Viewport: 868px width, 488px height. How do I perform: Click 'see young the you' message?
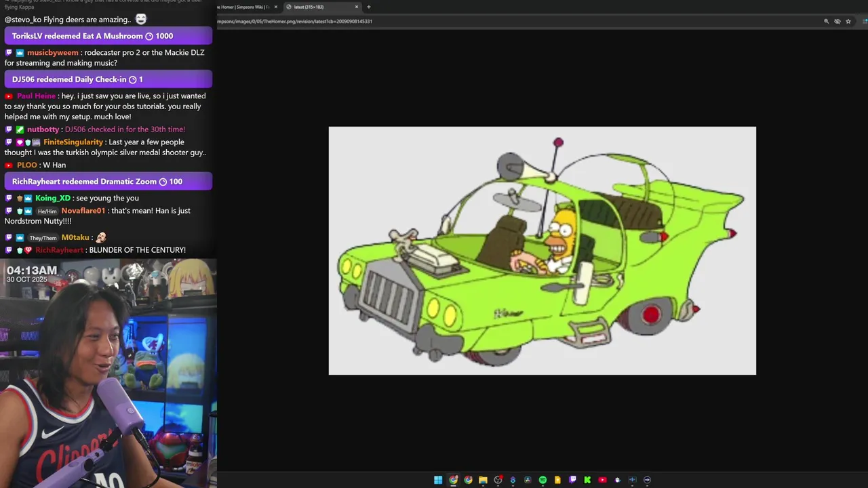(107, 198)
